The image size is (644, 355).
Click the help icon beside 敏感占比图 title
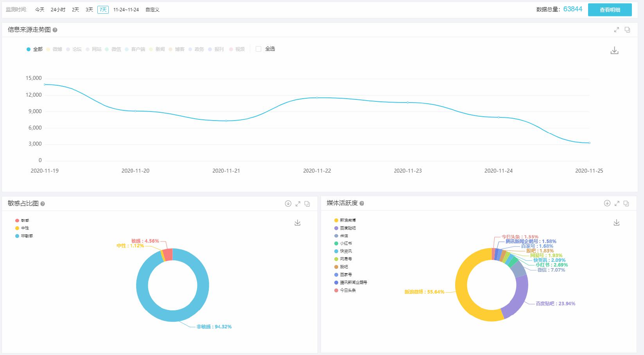coord(43,204)
